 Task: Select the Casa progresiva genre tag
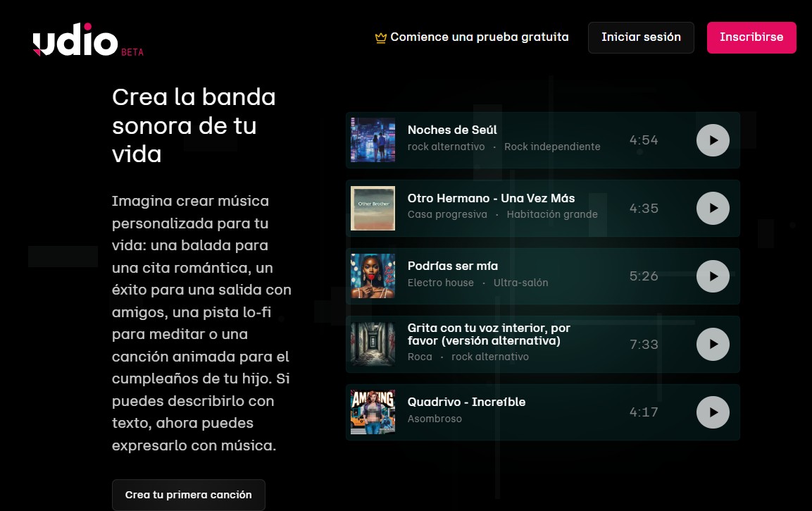coord(447,214)
